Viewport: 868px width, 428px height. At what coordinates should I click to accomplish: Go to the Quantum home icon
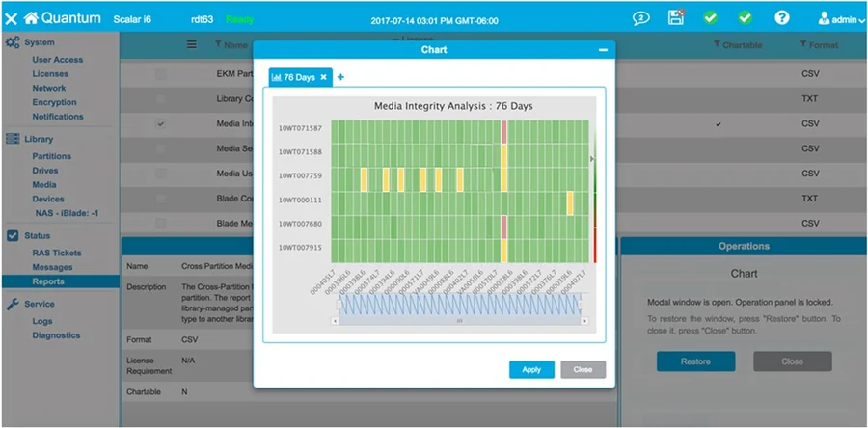coord(31,18)
